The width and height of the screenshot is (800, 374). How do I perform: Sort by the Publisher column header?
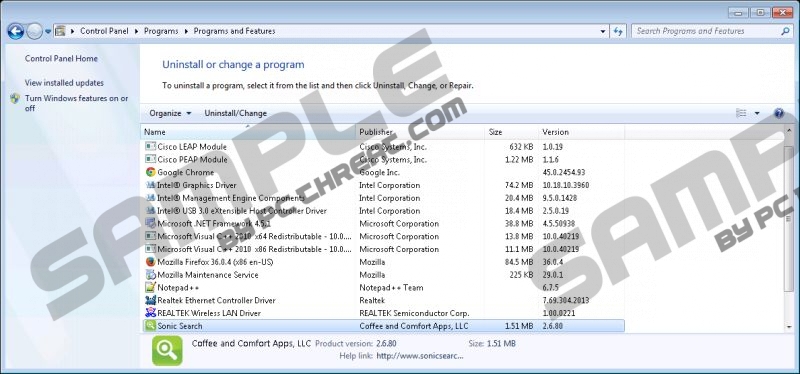(420, 132)
